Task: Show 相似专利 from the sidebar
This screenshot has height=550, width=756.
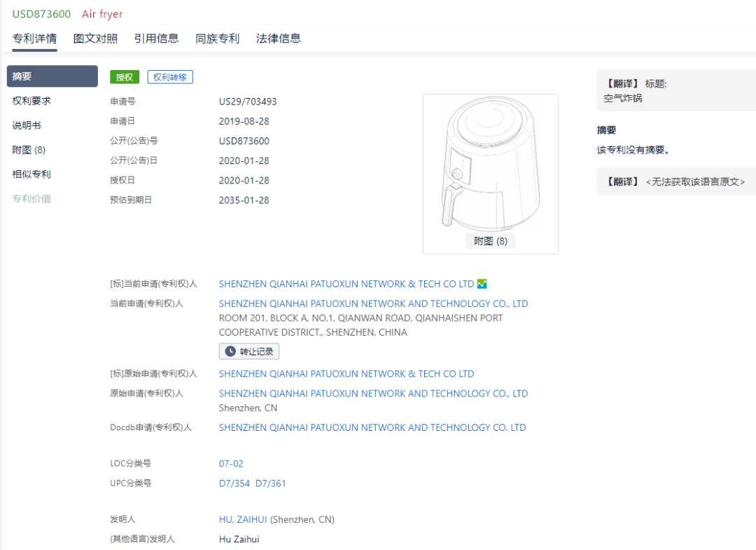Action: [31, 174]
